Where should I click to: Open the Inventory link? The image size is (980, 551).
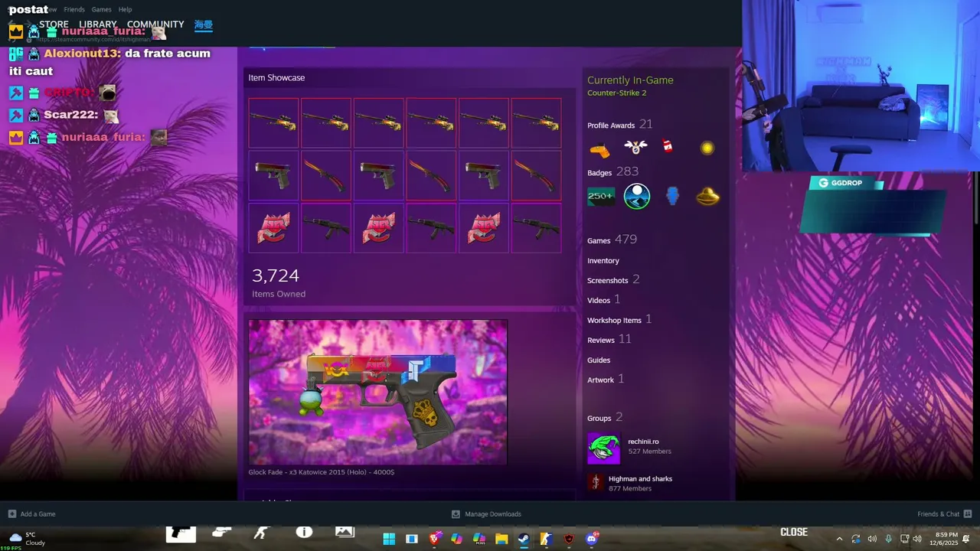603,261
